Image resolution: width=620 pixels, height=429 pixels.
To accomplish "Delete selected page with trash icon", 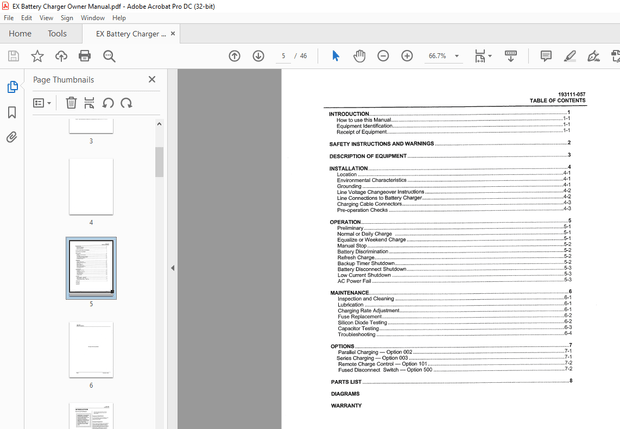I will click(x=71, y=102).
